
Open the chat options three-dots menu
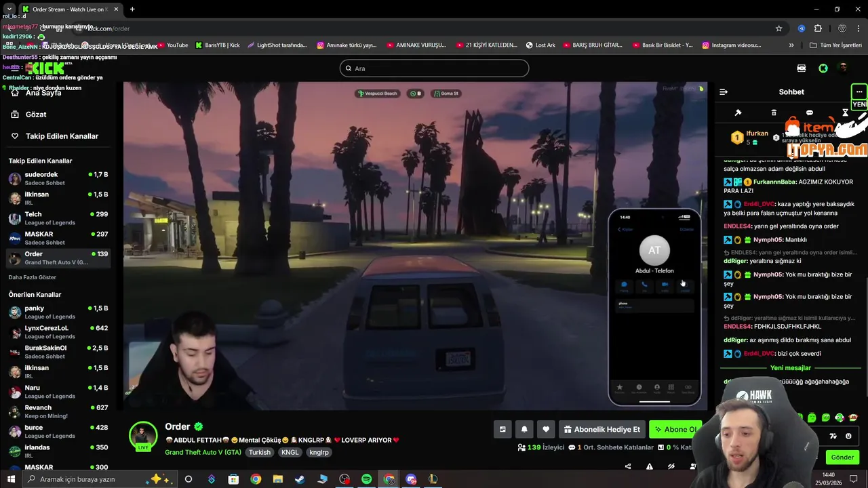click(859, 91)
